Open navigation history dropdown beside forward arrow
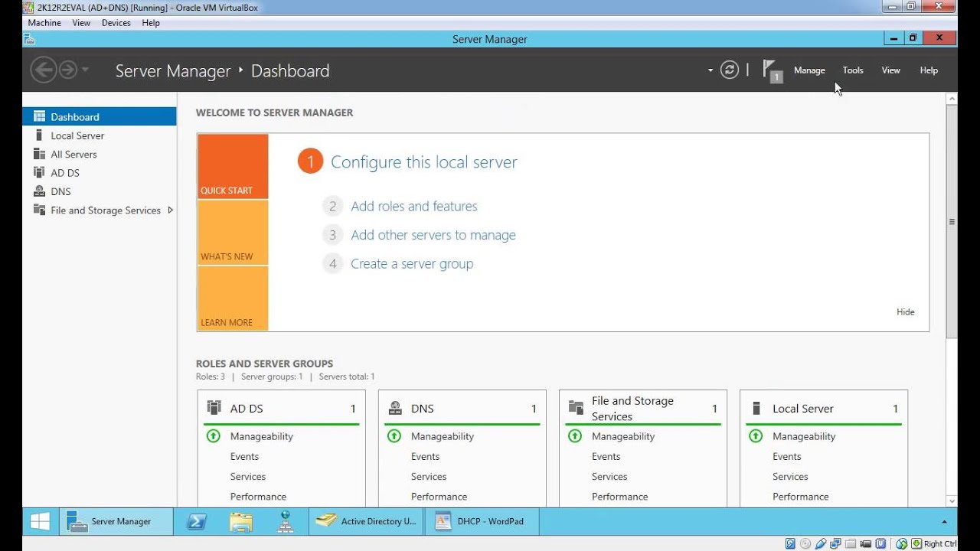980x551 pixels. (x=85, y=70)
